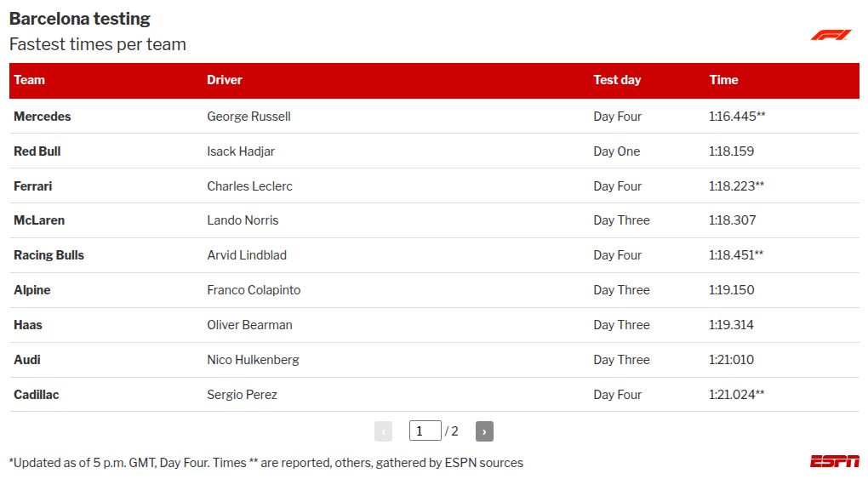Screen dimensions: 868x479
Task: Click the Red Bull team cell
Action: 37,151
